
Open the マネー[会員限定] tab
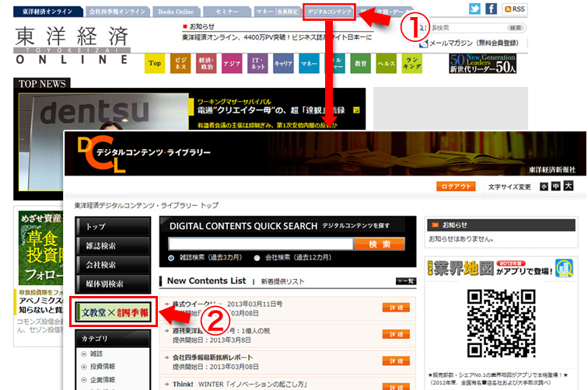(x=277, y=12)
